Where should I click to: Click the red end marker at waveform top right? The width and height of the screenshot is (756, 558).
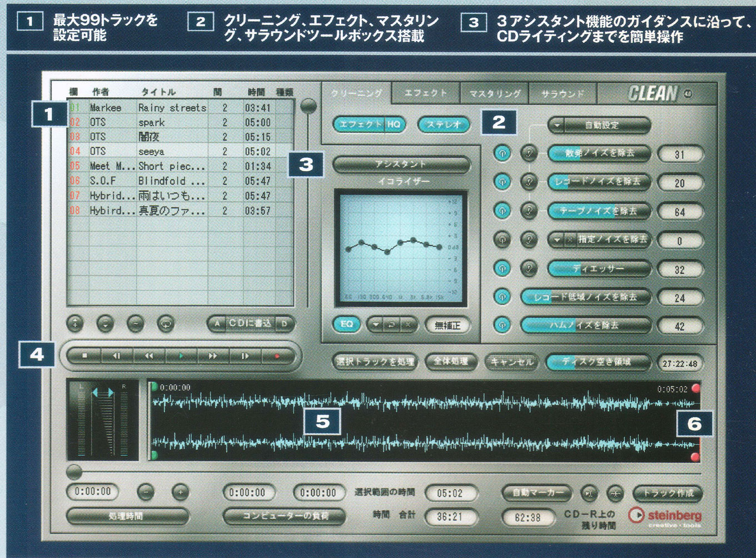[695, 388]
